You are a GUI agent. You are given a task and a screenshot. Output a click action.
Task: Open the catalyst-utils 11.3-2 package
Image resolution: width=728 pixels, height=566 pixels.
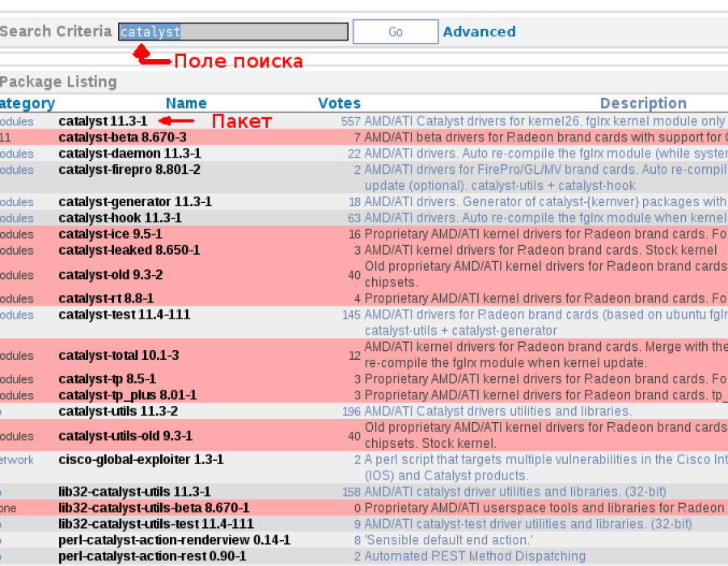[118, 412]
